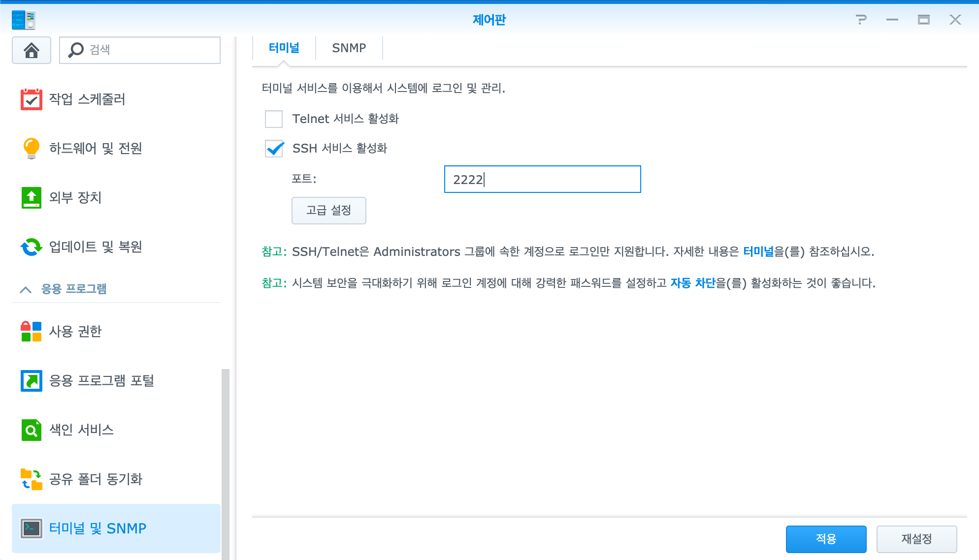
Task: Click the SSH port input field
Action: (542, 180)
